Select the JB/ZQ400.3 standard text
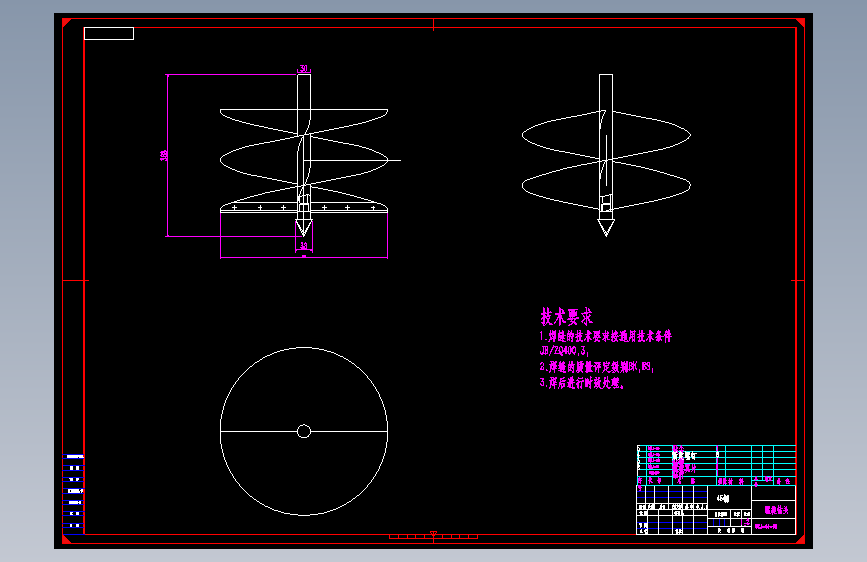Image resolution: width=867 pixels, height=562 pixels. click(564, 351)
